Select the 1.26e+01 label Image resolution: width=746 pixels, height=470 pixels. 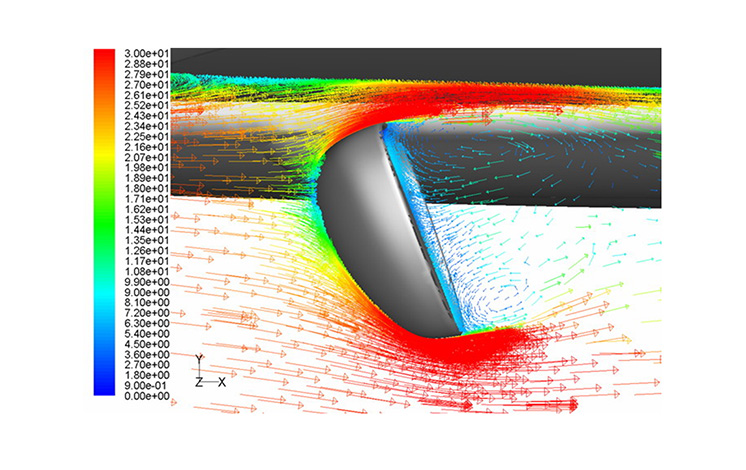click(x=147, y=251)
